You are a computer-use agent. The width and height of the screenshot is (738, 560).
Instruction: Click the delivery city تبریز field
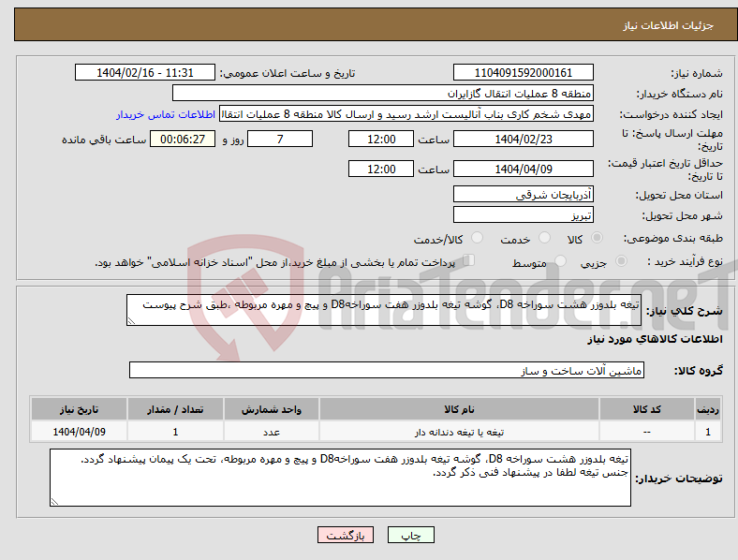pyautogui.click(x=523, y=214)
